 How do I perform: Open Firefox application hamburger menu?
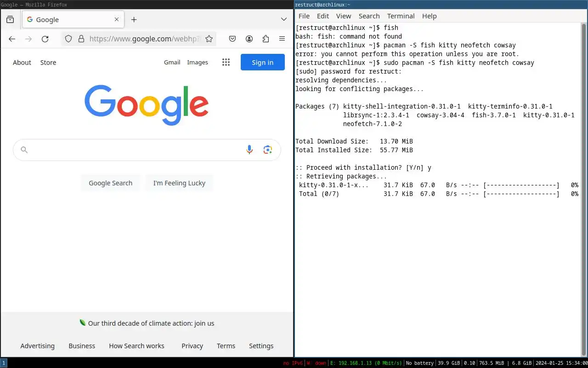[x=282, y=39]
